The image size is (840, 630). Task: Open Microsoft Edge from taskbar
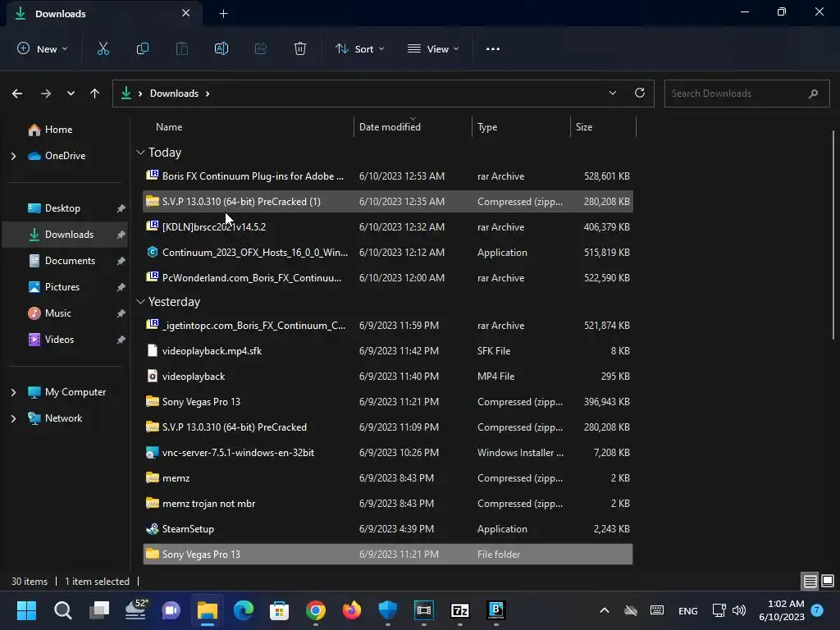tap(243, 610)
